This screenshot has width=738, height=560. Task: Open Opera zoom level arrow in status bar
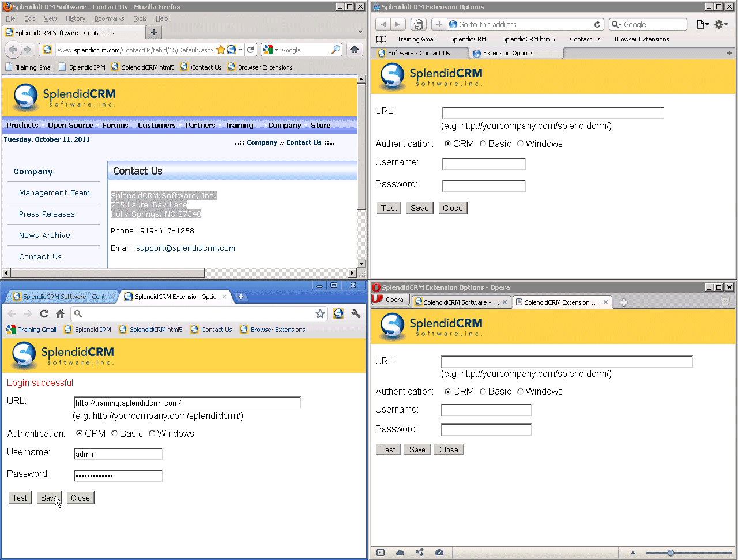tap(633, 553)
